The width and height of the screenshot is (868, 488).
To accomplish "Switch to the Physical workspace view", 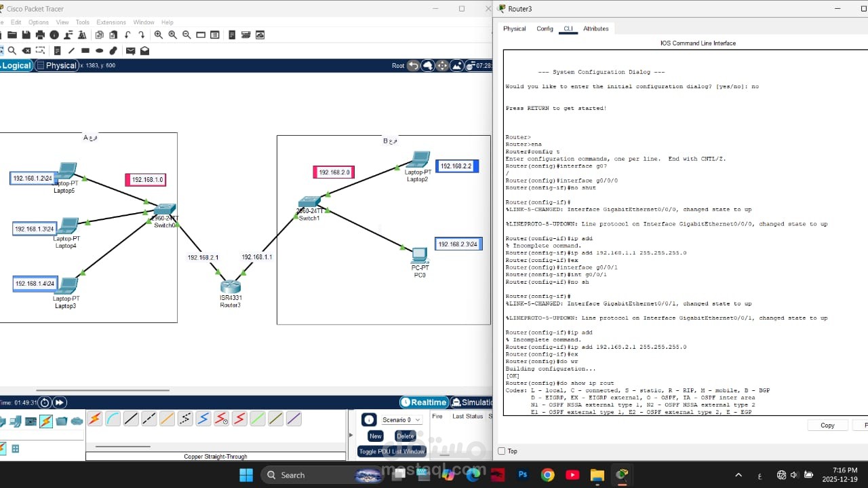I will 57,66.
